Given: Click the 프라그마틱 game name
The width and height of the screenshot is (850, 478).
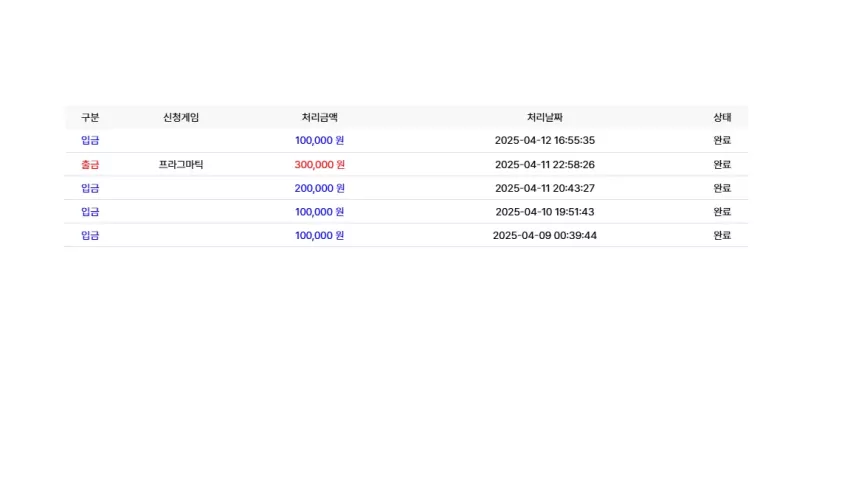Looking at the screenshot, I should click(181, 165).
